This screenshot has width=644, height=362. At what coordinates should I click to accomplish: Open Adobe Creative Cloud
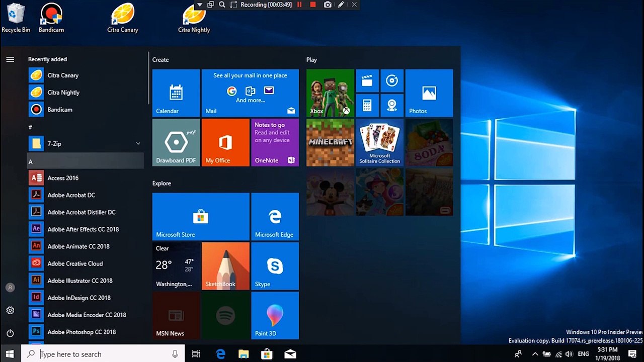[x=86, y=263]
